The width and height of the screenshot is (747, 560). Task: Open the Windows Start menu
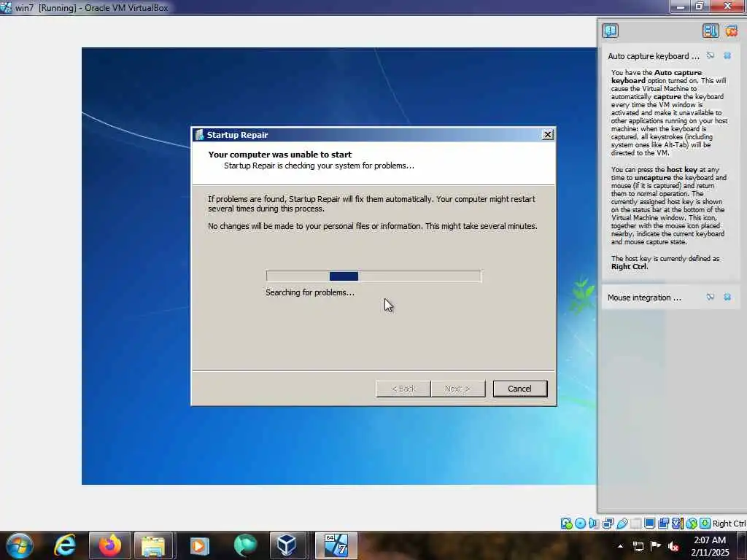pos(20,545)
